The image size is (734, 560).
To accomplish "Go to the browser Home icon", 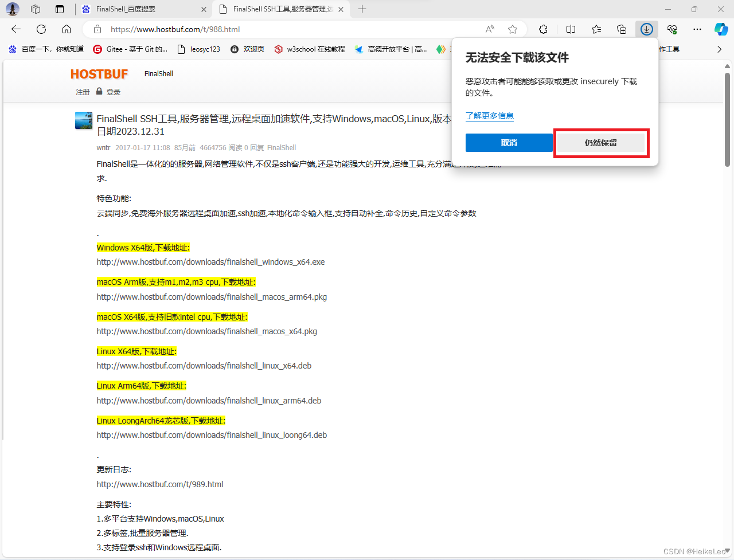I will coord(67,29).
